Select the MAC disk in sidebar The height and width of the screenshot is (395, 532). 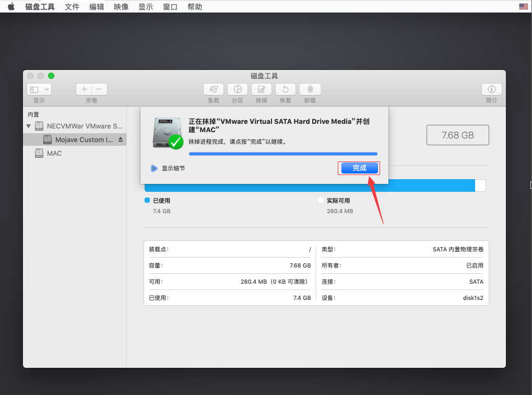pyautogui.click(x=54, y=153)
